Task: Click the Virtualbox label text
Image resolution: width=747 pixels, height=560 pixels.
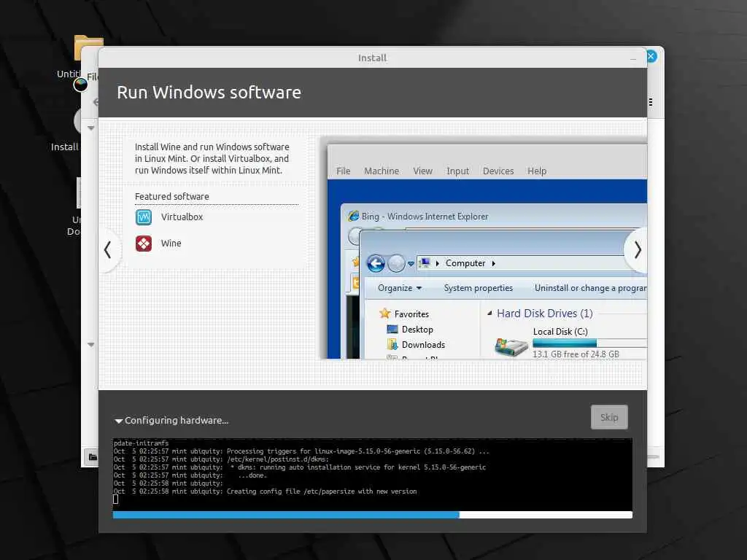Action: point(182,217)
